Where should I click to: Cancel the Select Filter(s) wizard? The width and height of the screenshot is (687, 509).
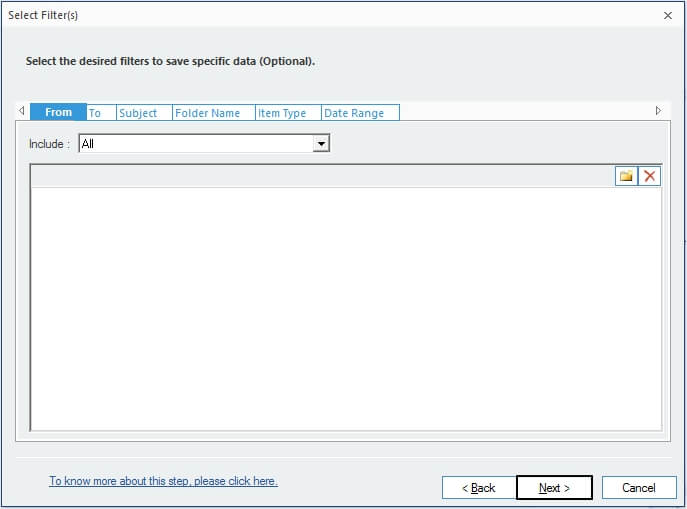point(639,488)
